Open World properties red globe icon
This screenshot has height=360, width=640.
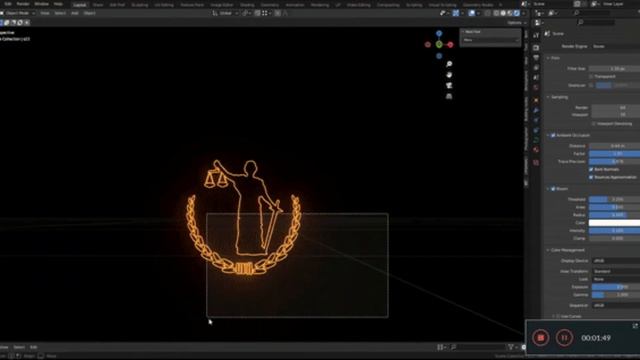536,87
